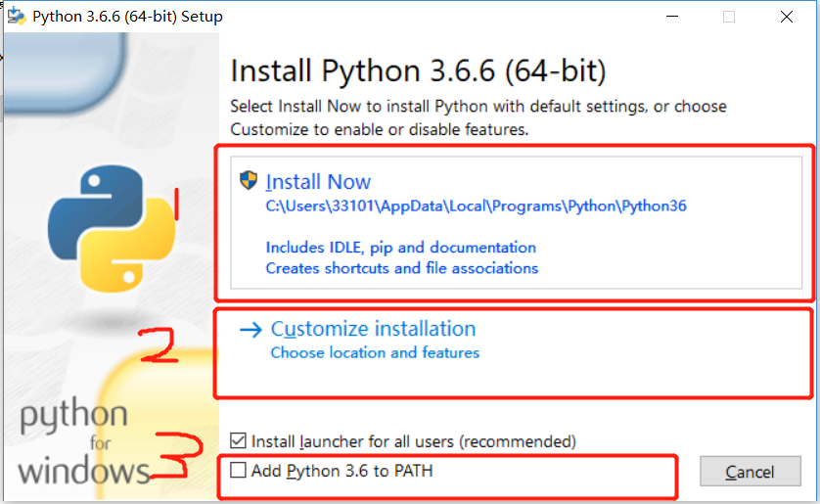The image size is (820, 504).
Task: Click the Install launcher for all users label text
Action: click(x=414, y=441)
